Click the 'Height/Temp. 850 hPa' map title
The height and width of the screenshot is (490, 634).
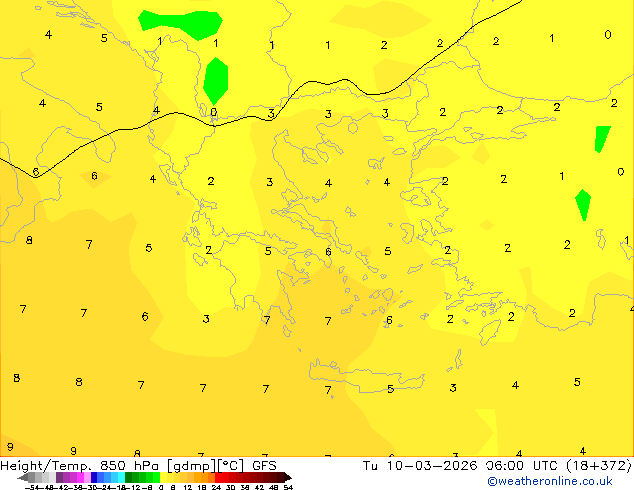(79, 466)
